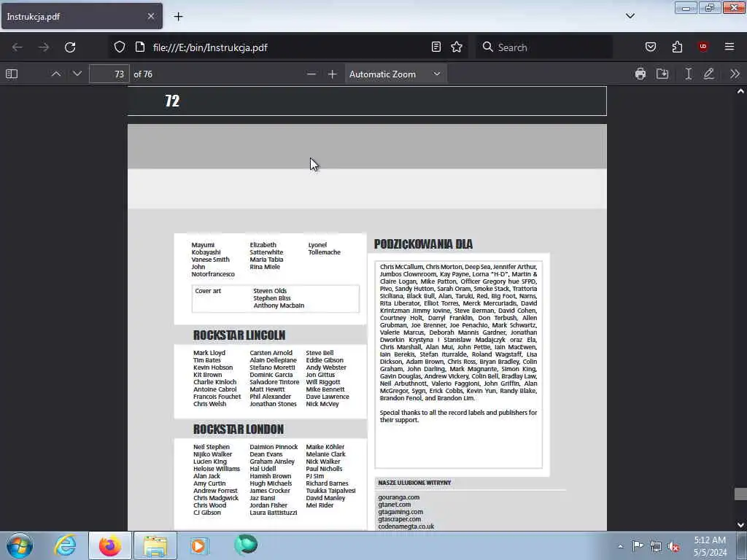This screenshot has width=747, height=560.
Task: Select the draw annotation tool
Action: (x=709, y=74)
